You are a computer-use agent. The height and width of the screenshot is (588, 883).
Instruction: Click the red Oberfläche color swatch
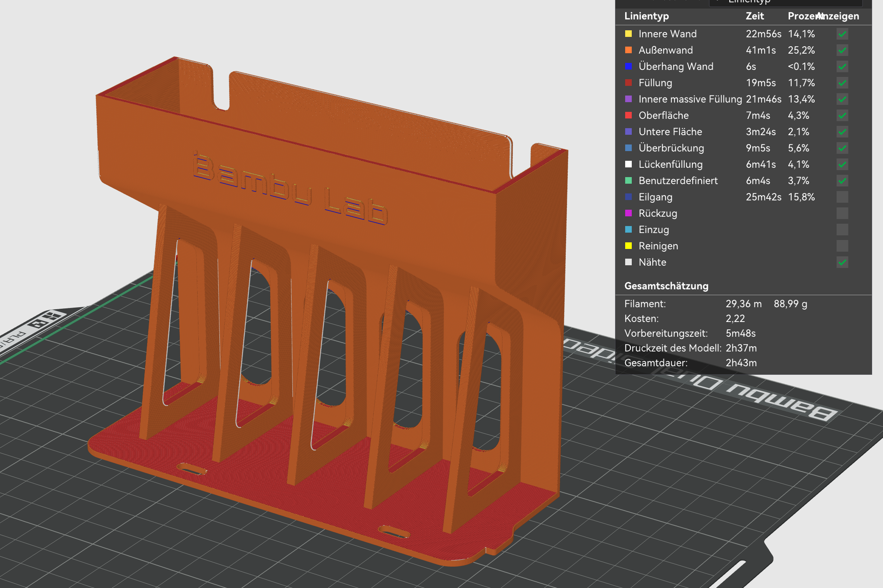(x=628, y=115)
